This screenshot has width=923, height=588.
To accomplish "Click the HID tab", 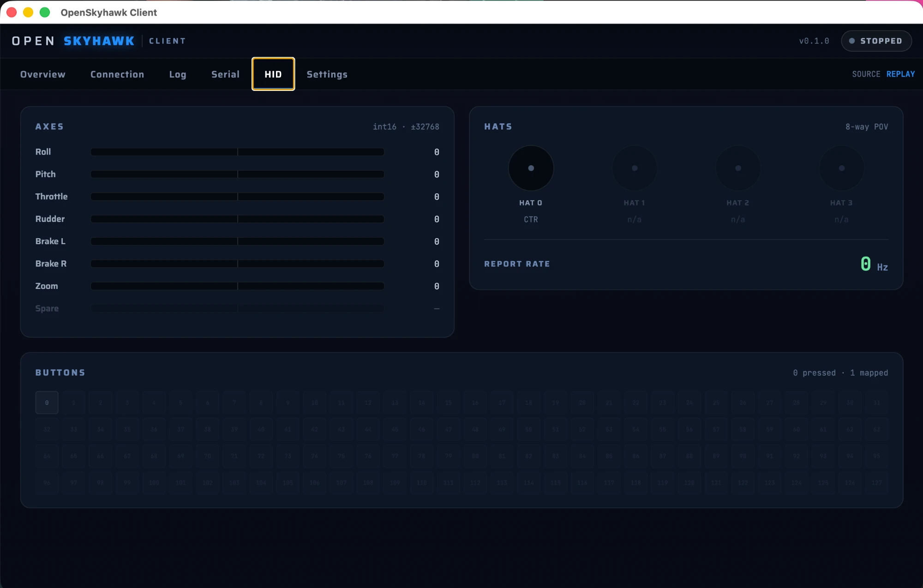I will click(x=273, y=74).
